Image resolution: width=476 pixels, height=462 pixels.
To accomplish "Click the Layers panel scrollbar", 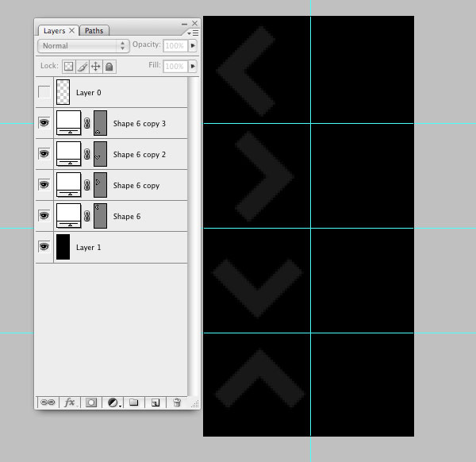I will point(194,237).
